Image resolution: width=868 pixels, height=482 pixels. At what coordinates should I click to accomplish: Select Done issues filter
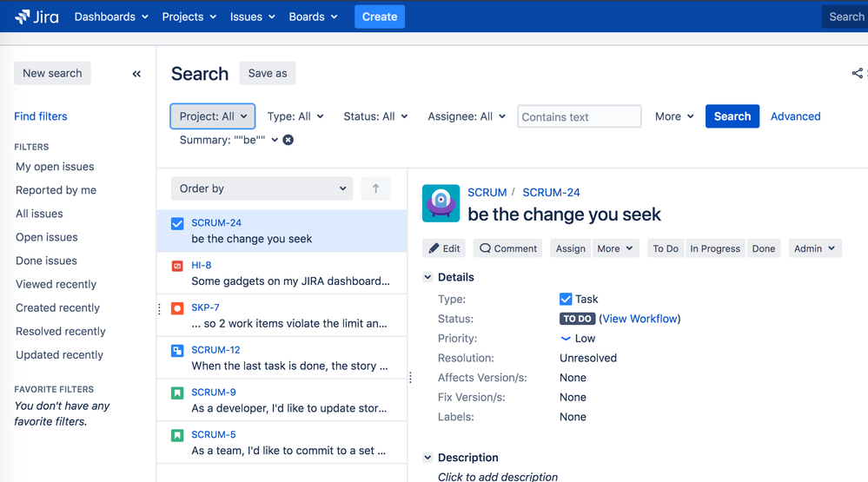(46, 261)
